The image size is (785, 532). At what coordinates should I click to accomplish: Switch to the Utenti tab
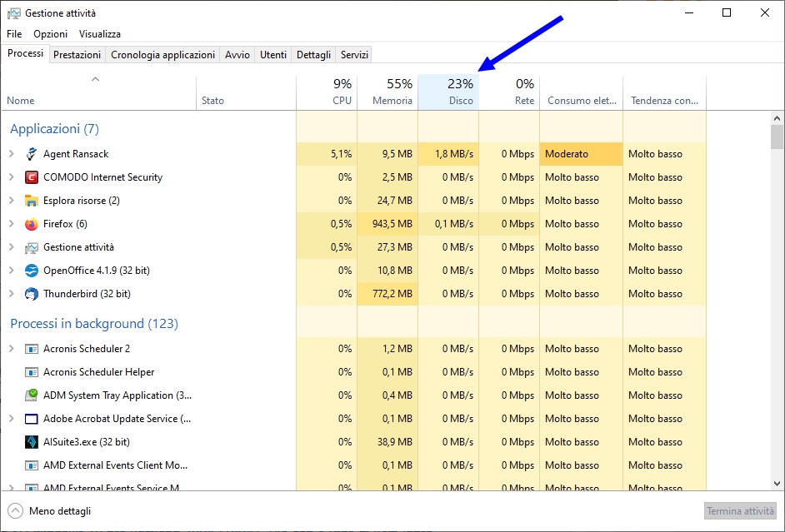coord(273,54)
